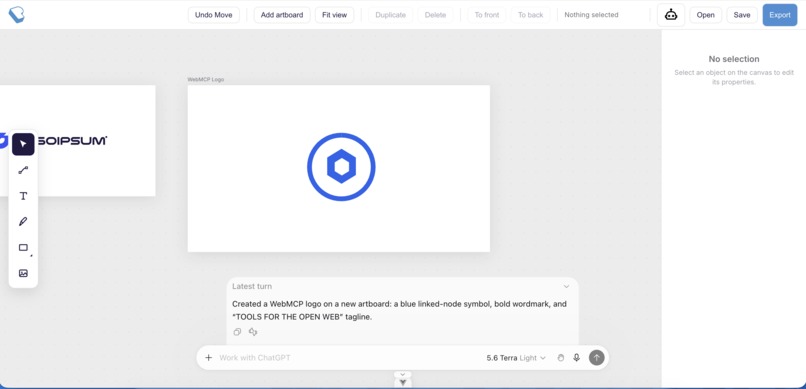Open the 5.6 Terra Light model dropdown
This screenshot has width=806, height=389.
516,358
